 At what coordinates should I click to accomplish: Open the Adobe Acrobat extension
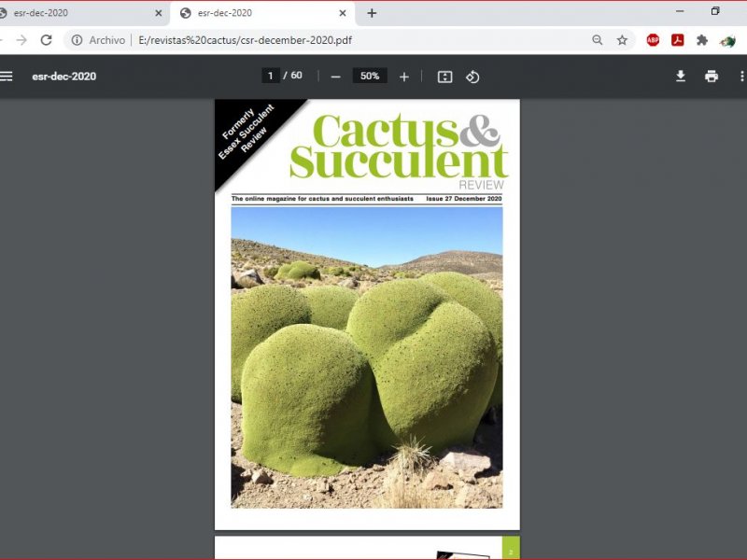pyautogui.click(x=678, y=40)
